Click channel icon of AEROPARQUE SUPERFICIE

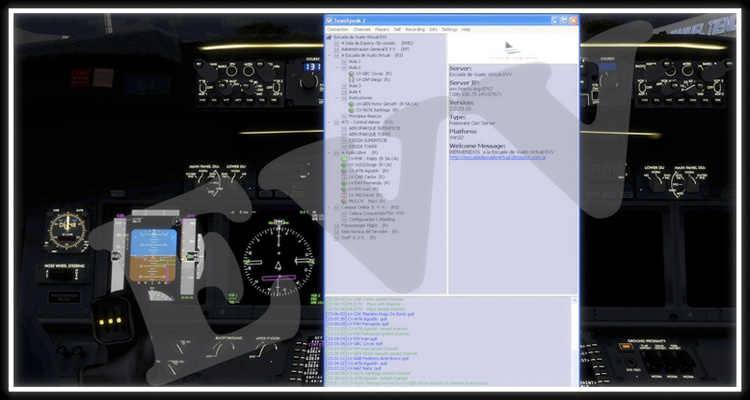pyautogui.click(x=344, y=128)
